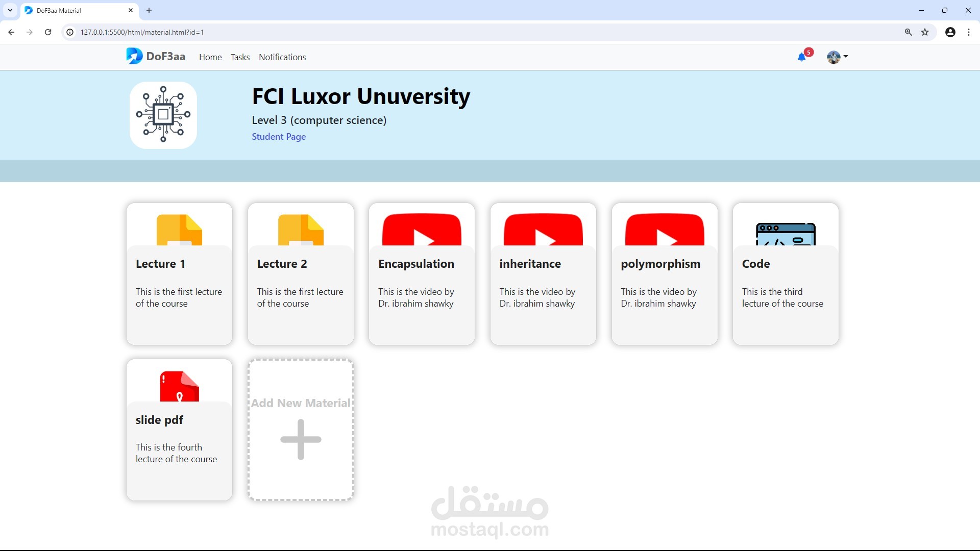Screen dimensions: 980x551
Task: Reload the page with refresh button
Action: [48, 32]
